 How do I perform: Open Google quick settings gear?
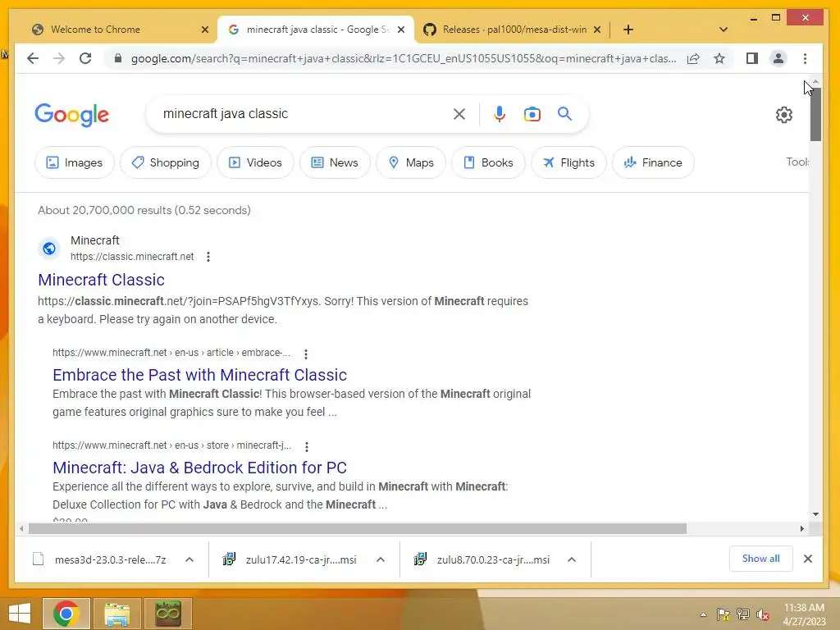tap(783, 115)
